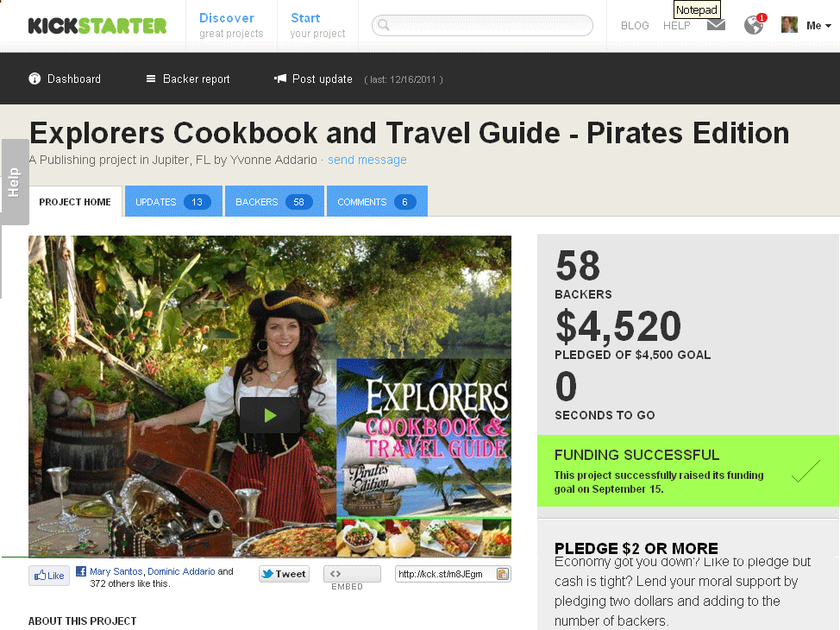Click the Kickstarter logo
The image size is (840, 630).
(x=97, y=26)
